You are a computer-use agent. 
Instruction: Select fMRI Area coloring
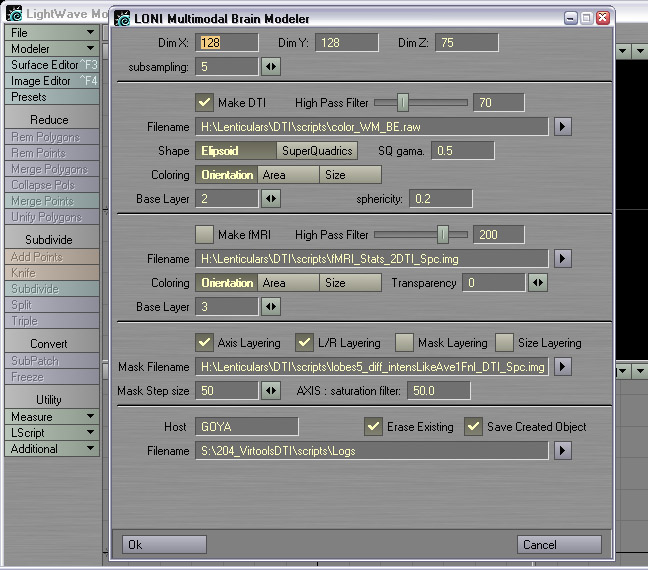[288, 283]
